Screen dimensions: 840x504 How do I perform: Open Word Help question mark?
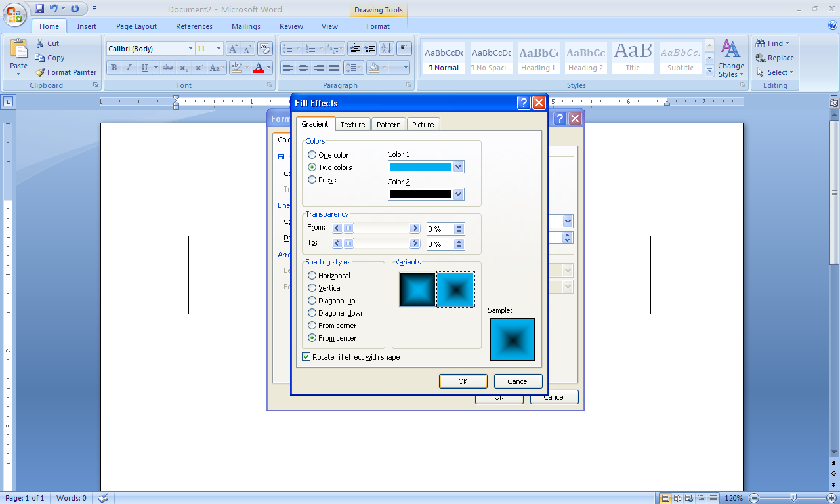click(833, 26)
